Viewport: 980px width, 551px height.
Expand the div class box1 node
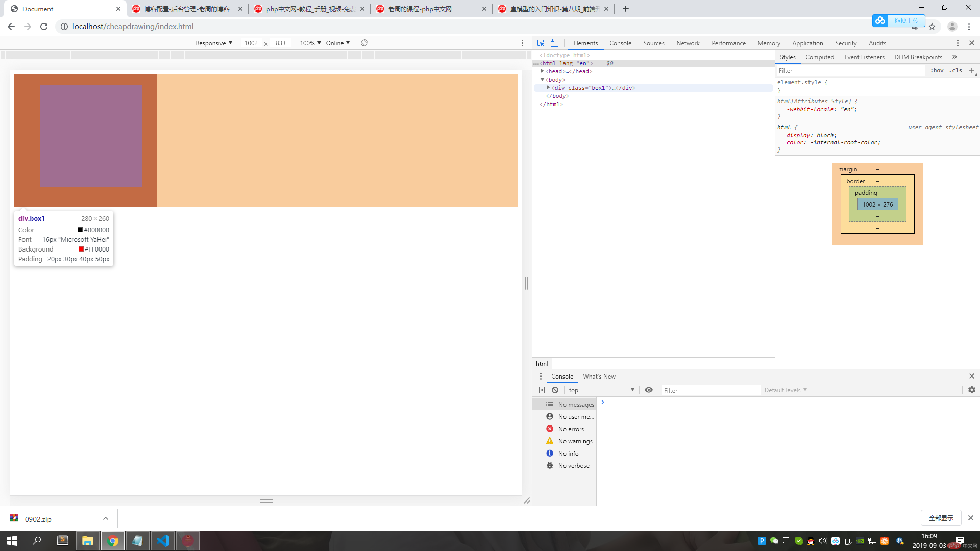coord(548,88)
